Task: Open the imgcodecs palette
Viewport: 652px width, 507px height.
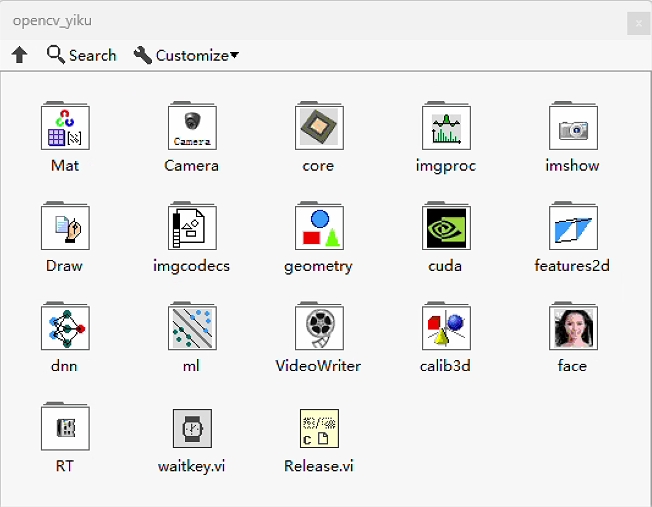Action: point(192,227)
